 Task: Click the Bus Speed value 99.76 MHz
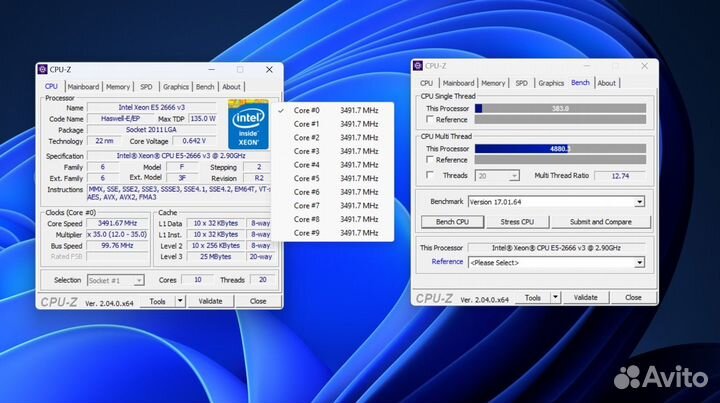pos(118,246)
